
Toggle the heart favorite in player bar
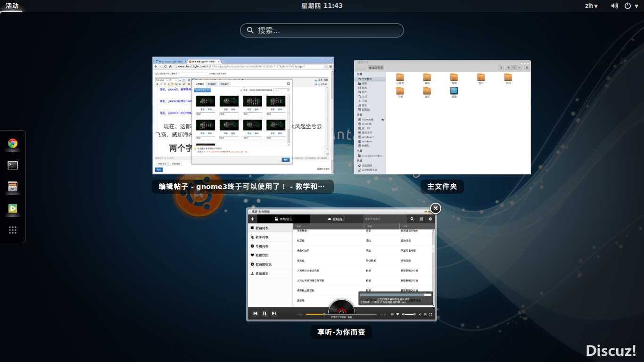[x=397, y=314]
